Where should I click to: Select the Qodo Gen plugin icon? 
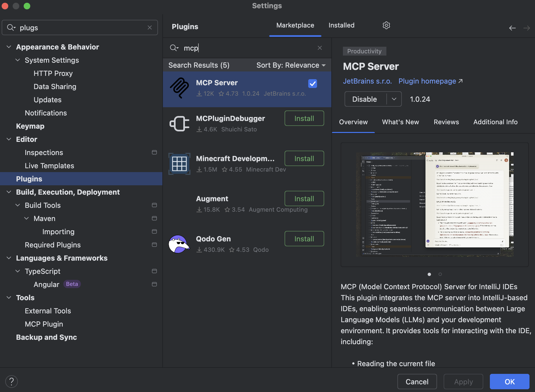click(x=179, y=244)
